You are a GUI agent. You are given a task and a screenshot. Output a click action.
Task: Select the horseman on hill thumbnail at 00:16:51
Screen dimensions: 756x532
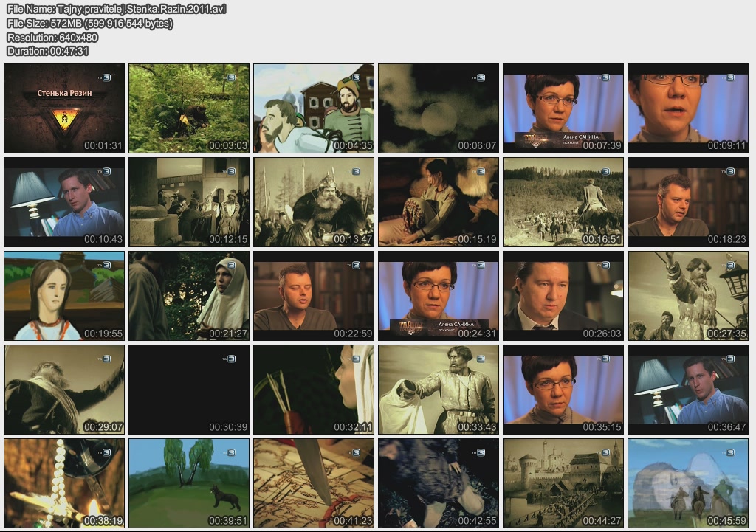pyautogui.click(x=563, y=201)
